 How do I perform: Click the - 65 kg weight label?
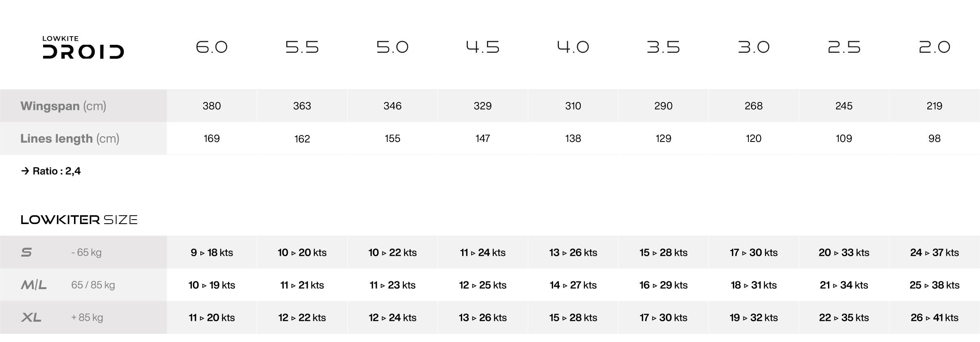click(x=86, y=253)
